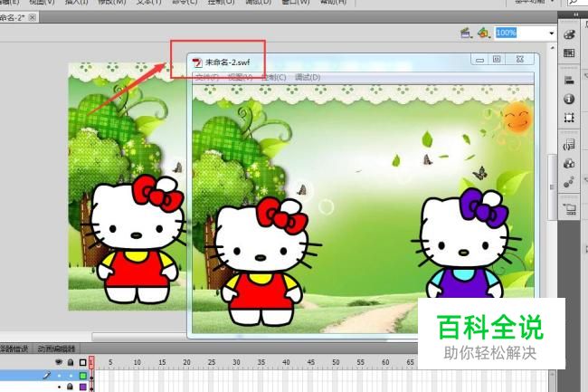Expand the collapsed panel dock arrows
588x392 pixels.
point(575,14)
